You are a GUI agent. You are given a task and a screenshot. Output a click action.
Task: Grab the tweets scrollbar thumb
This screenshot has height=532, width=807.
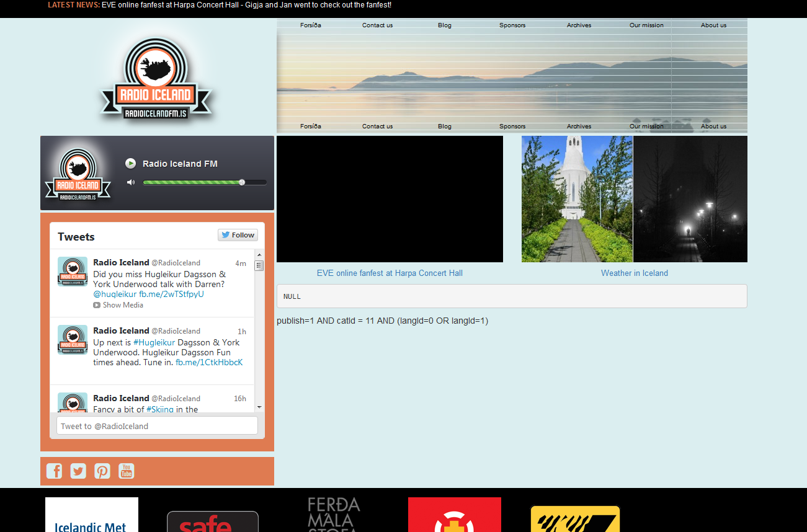259,265
